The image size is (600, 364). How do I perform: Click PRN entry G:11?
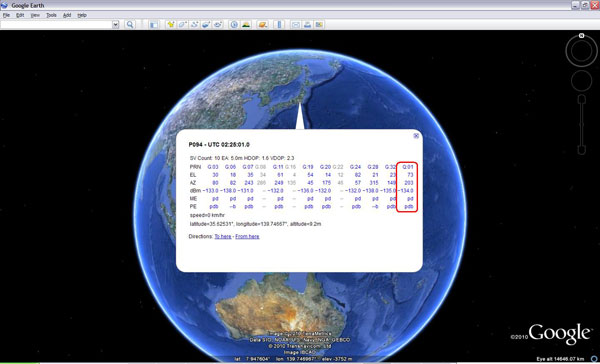(278, 167)
